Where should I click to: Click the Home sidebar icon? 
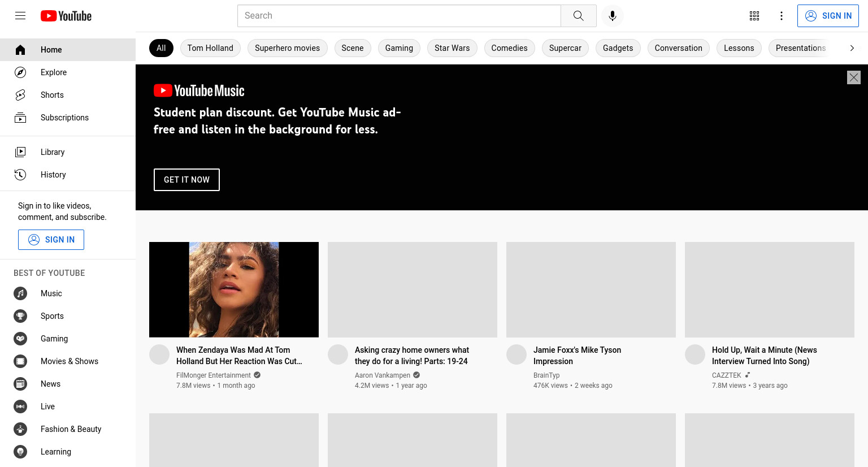20,50
